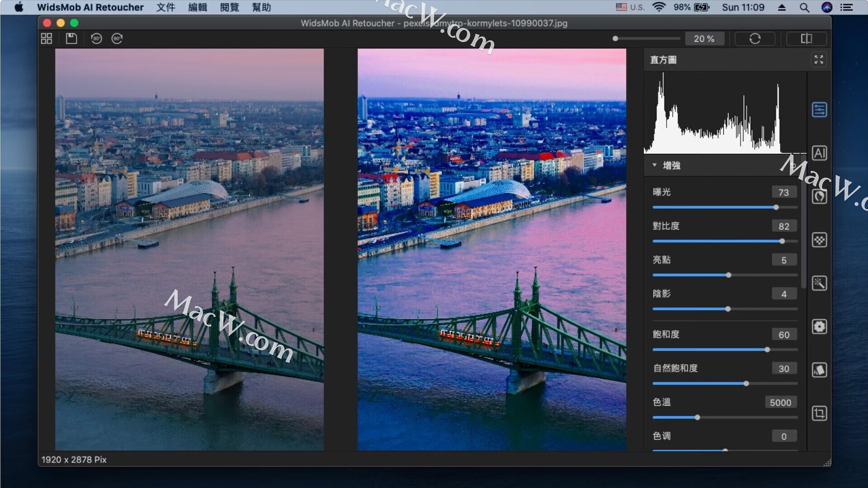Click the 亮點 value field 5

[x=784, y=260]
